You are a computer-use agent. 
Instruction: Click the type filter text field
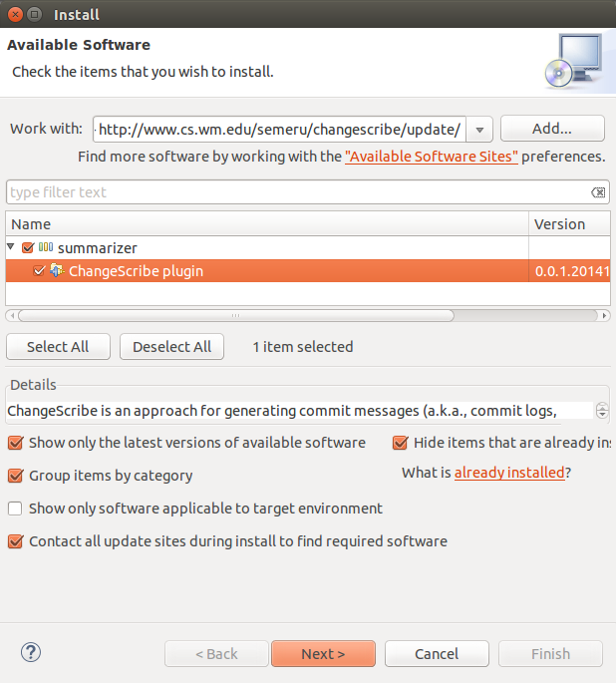click(297, 192)
